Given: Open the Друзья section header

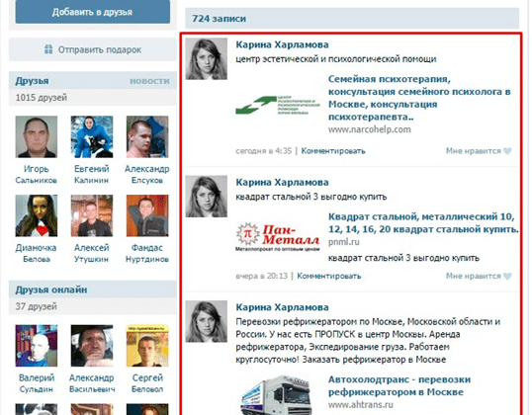Looking at the screenshot, I should click(32, 81).
